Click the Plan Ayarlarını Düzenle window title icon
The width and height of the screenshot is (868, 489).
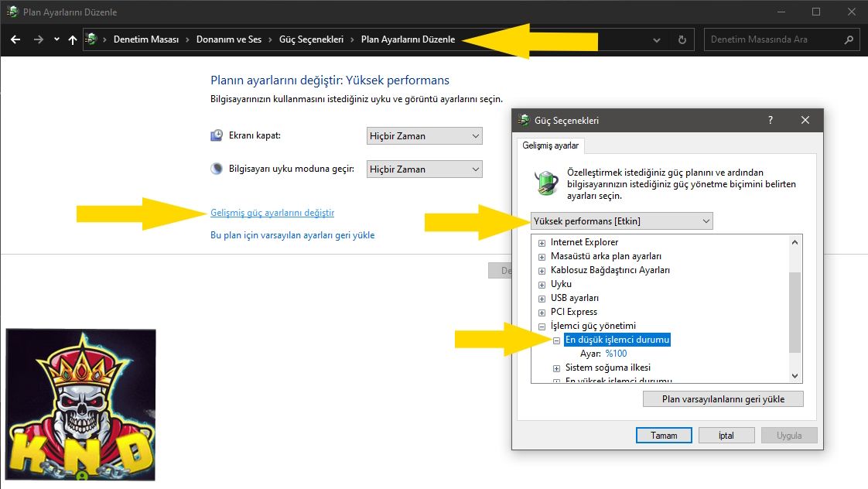point(12,12)
